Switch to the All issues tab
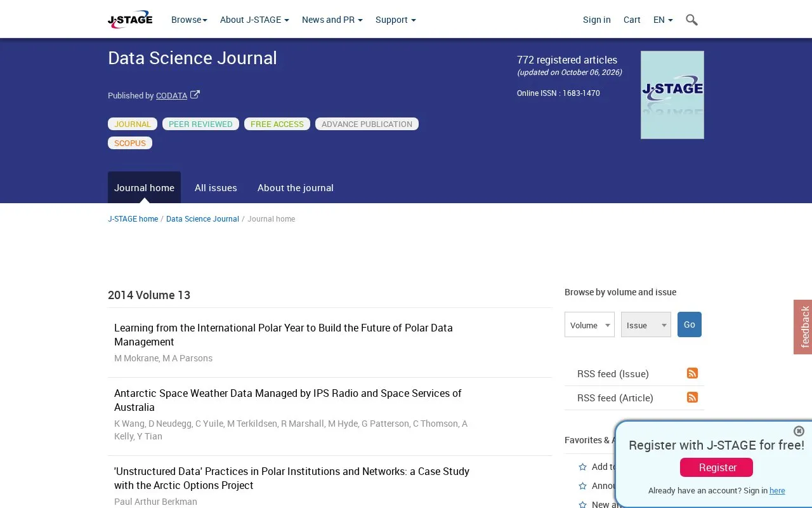812x508 pixels. 216,187
